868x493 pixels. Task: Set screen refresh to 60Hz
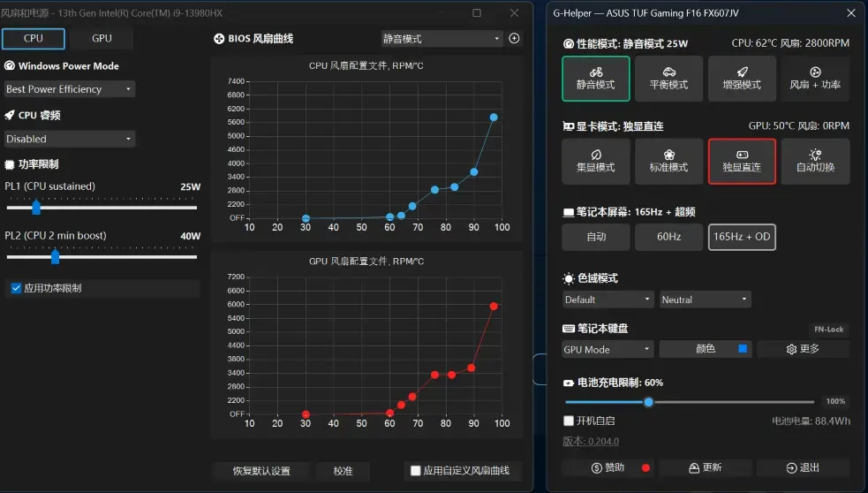pyautogui.click(x=668, y=237)
